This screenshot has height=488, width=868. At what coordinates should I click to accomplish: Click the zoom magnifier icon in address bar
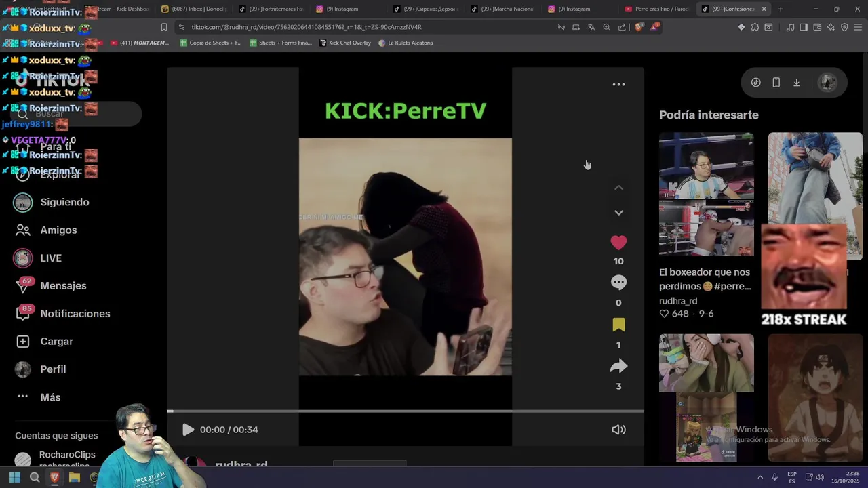[606, 27]
